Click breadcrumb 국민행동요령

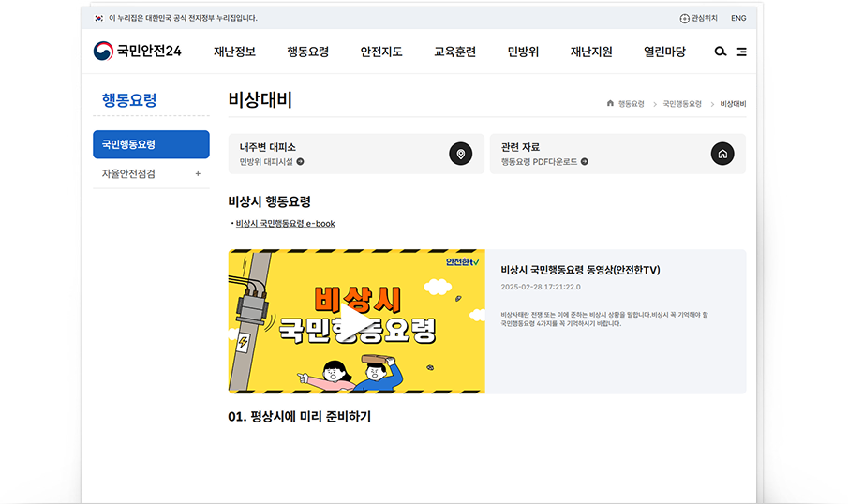pyautogui.click(x=682, y=104)
